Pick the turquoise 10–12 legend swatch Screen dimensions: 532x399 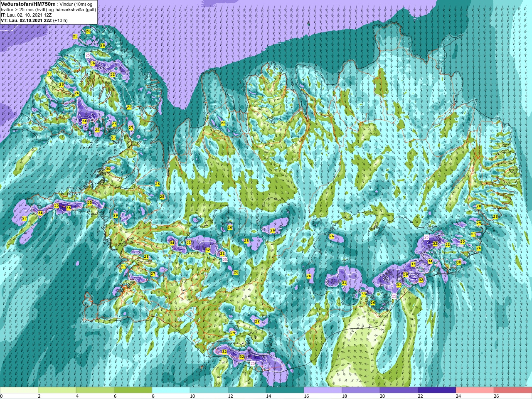[209, 390]
